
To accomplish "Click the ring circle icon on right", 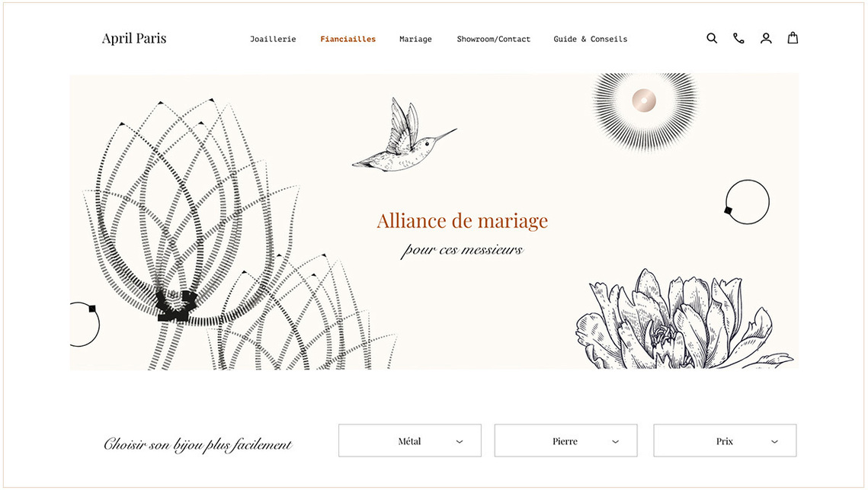I will coord(747,202).
